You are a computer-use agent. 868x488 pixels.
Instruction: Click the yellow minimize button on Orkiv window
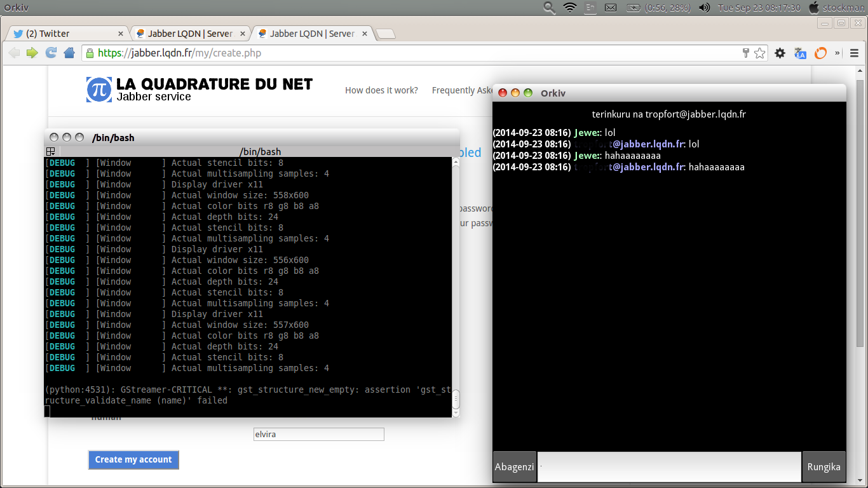(x=515, y=93)
